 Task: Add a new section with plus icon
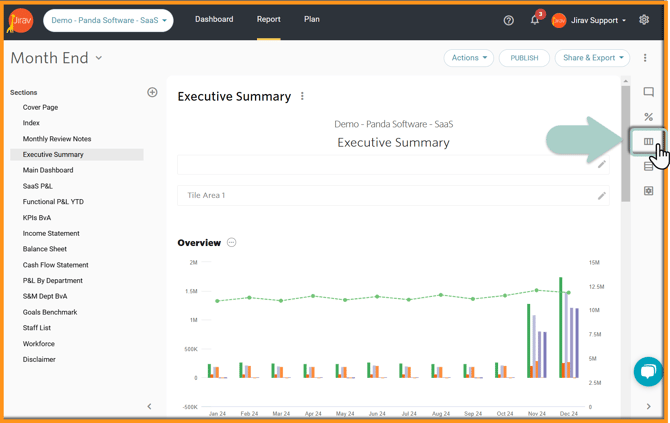[152, 92]
